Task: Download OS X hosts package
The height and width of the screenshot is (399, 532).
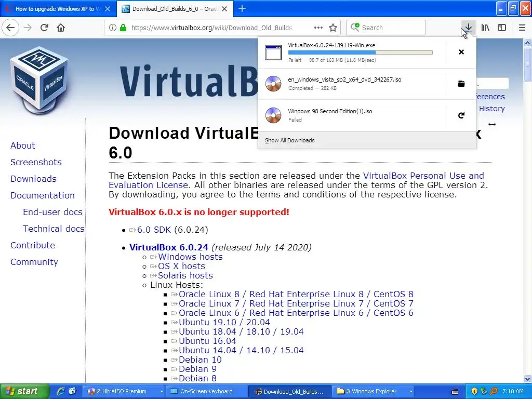Action: click(x=181, y=266)
